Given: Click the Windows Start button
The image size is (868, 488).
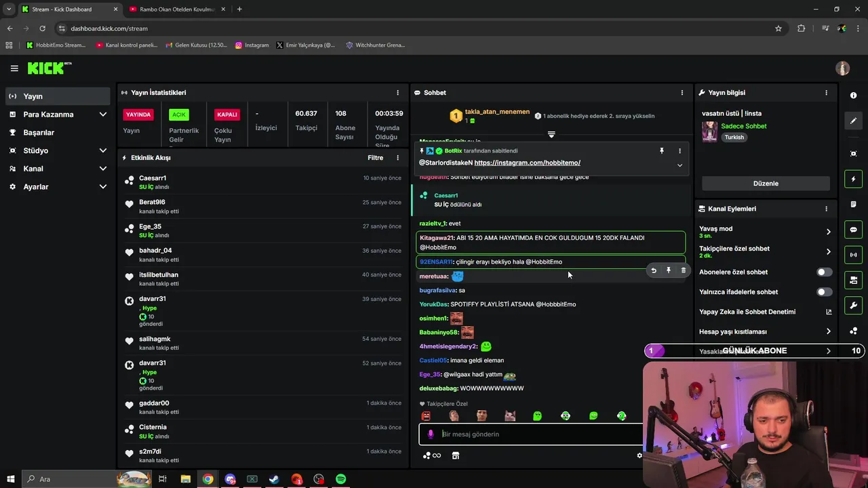Looking at the screenshot, I should (x=10, y=479).
